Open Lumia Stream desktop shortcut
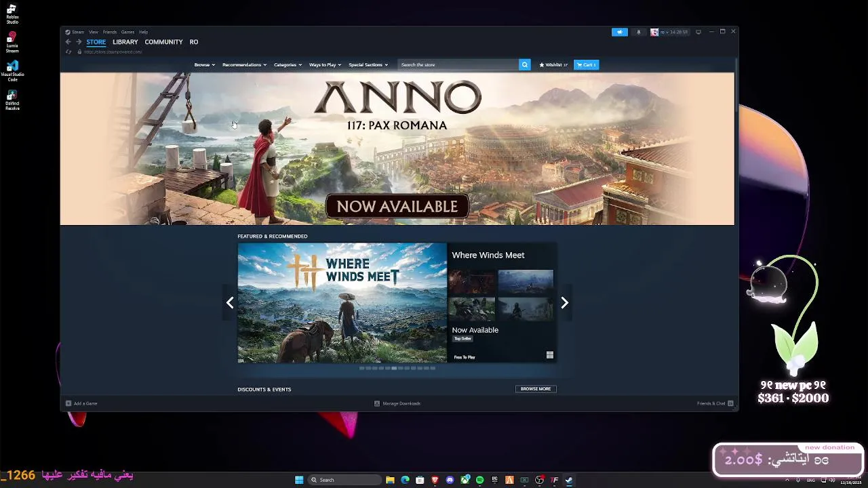The image size is (868, 488). pyautogui.click(x=12, y=42)
